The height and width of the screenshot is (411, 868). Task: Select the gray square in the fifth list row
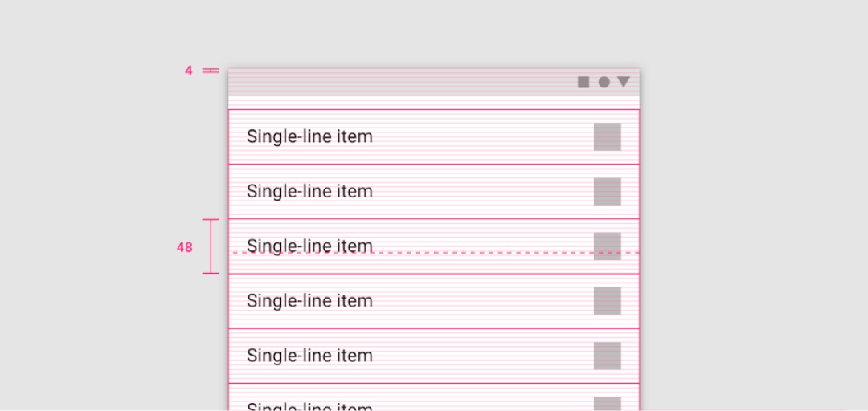click(608, 356)
